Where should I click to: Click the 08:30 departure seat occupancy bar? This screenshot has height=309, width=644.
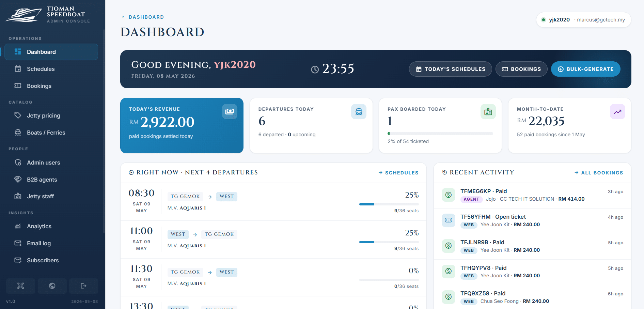coord(389,204)
